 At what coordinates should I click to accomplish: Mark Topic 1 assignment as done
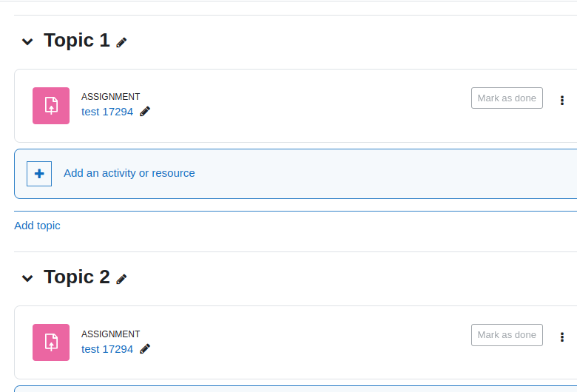click(507, 98)
